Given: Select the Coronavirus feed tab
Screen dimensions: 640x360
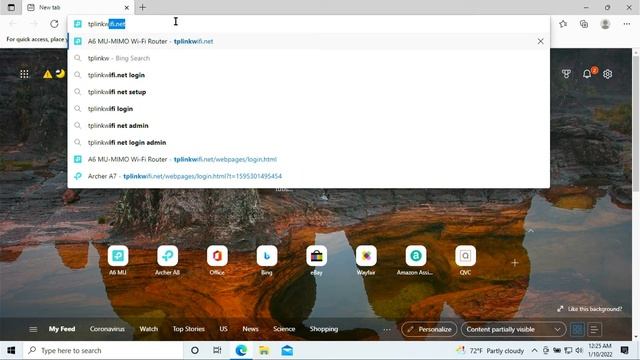Looking at the screenshot, I should 107,329.
